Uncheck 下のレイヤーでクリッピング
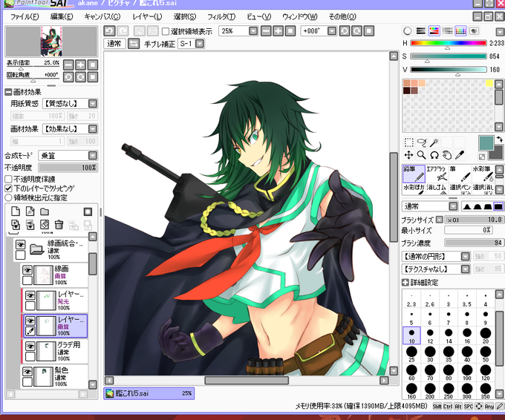The height and width of the screenshot is (420, 505). [x=8, y=188]
